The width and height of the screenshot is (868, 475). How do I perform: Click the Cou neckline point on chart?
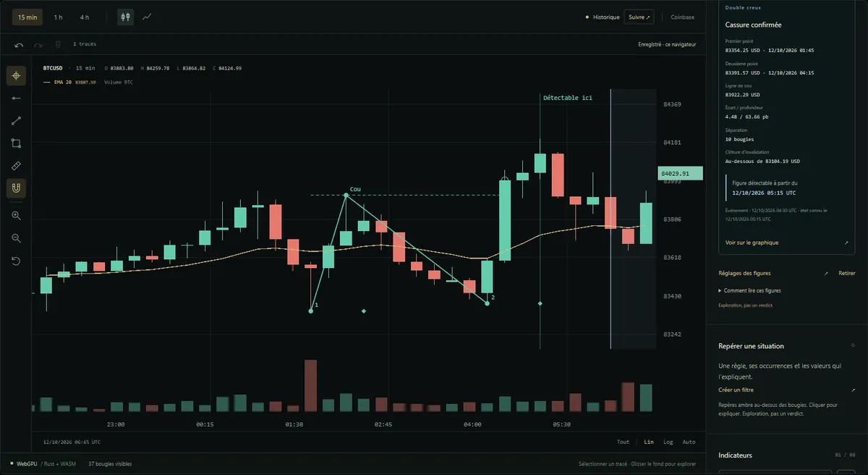[x=346, y=195]
